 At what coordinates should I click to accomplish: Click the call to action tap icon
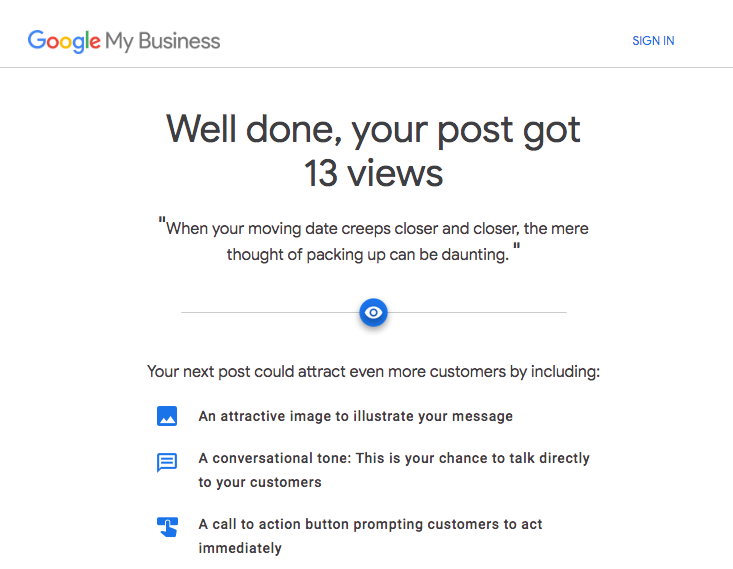point(167,526)
